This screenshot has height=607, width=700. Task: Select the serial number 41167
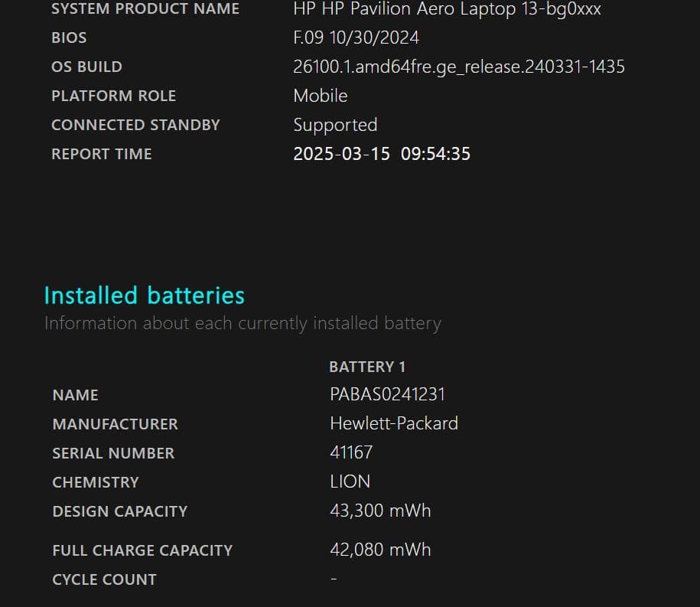click(350, 452)
